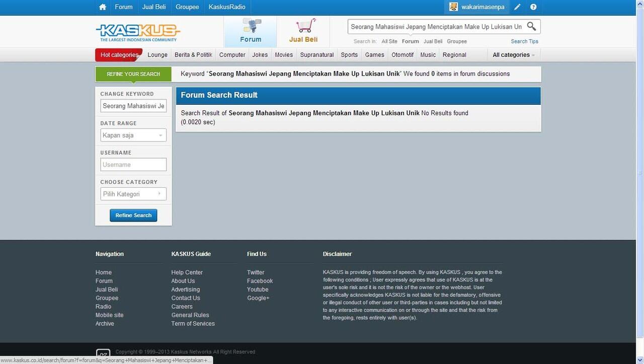Open the Music category
644x364 pixels.
point(428,55)
